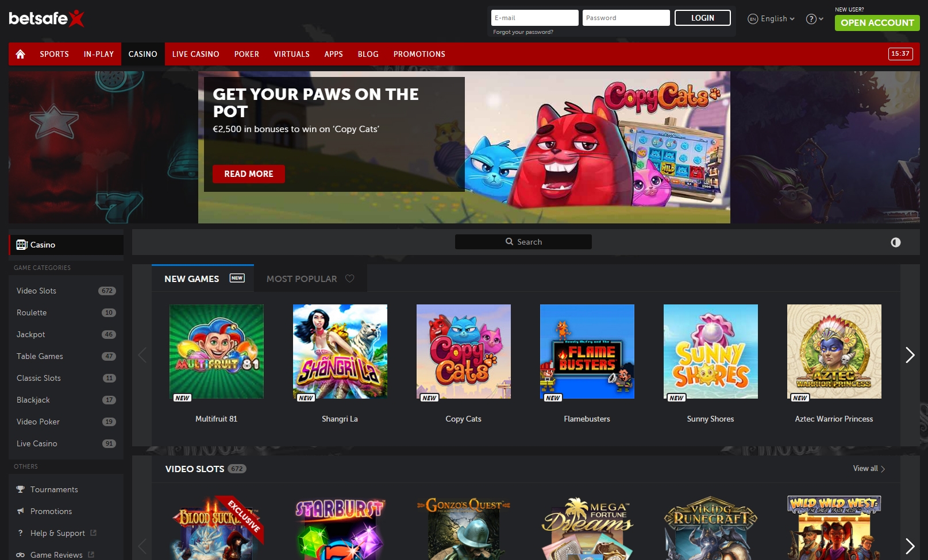The height and width of the screenshot is (560, 928).
Task: Toggle the heart icon next to Most Popular
Action: pos(350,278)
